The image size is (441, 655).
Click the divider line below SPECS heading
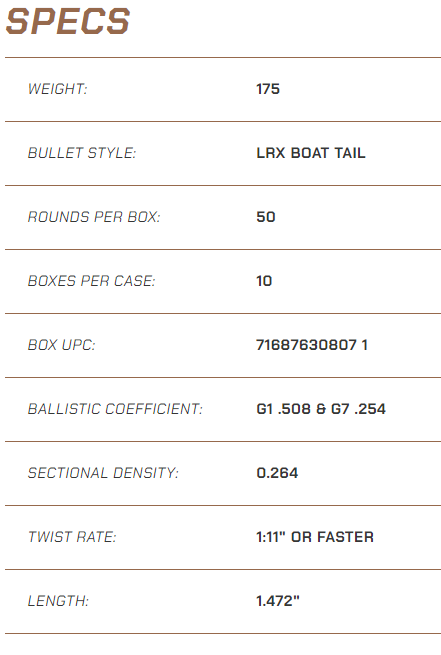[x=223, y=58]
